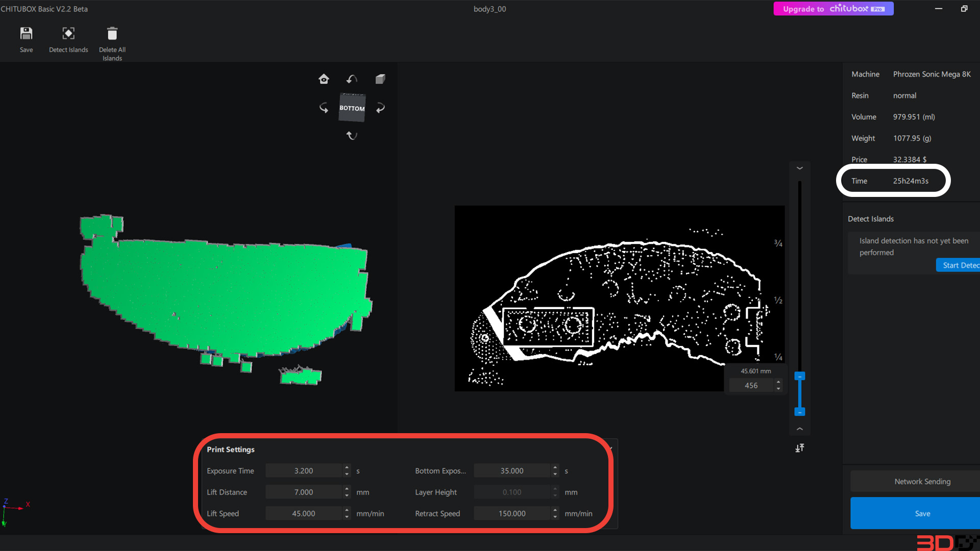This screenshot has height=551, width=980.
Task: Select the upper blue layer slider handle
Action: tap(800, 376)
